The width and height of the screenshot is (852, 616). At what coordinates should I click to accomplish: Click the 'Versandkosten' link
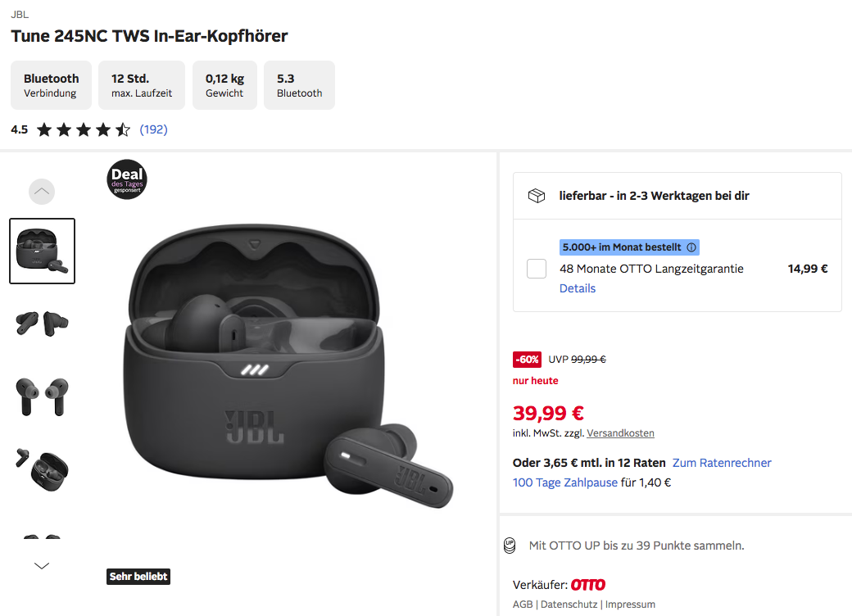[620, 433]
